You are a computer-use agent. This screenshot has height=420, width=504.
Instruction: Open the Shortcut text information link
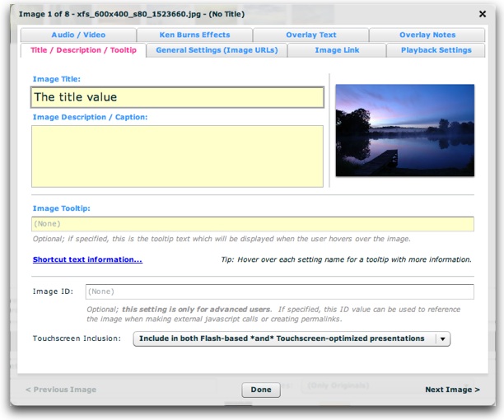[x=87, y=259]
